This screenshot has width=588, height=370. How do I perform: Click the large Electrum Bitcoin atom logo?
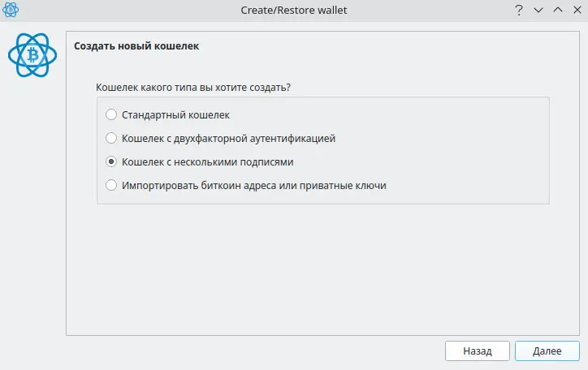pyautogui.click(x=32, y=55)
